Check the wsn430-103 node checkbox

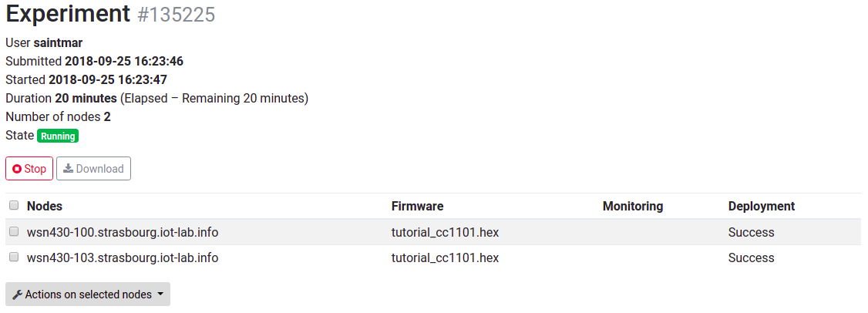click(x=13, y=257)
